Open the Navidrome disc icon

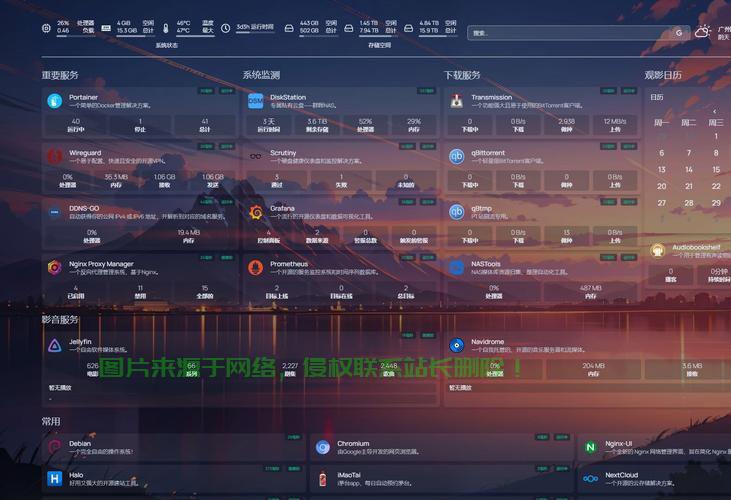point(456,345)
